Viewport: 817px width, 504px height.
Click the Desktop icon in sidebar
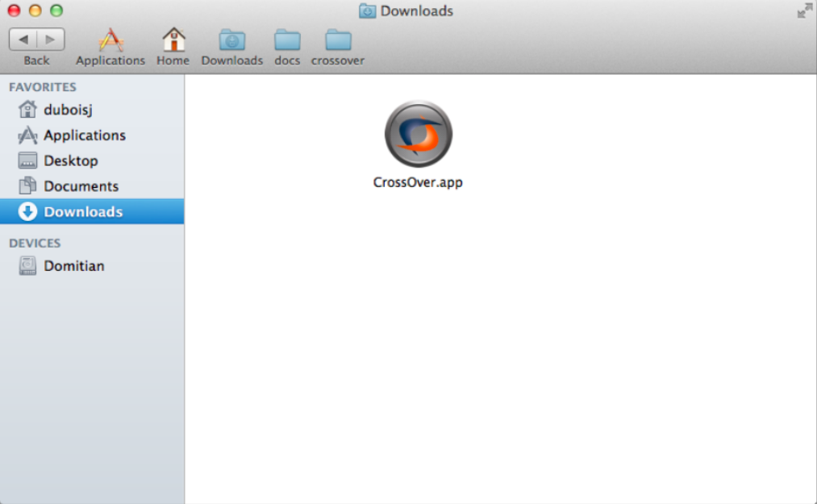point(27,160)
